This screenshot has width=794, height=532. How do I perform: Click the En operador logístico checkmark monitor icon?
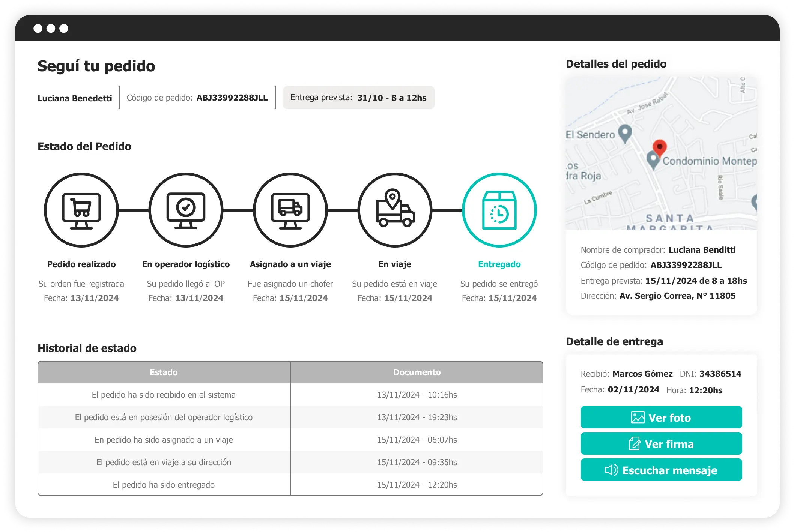(x=186, y=210)
